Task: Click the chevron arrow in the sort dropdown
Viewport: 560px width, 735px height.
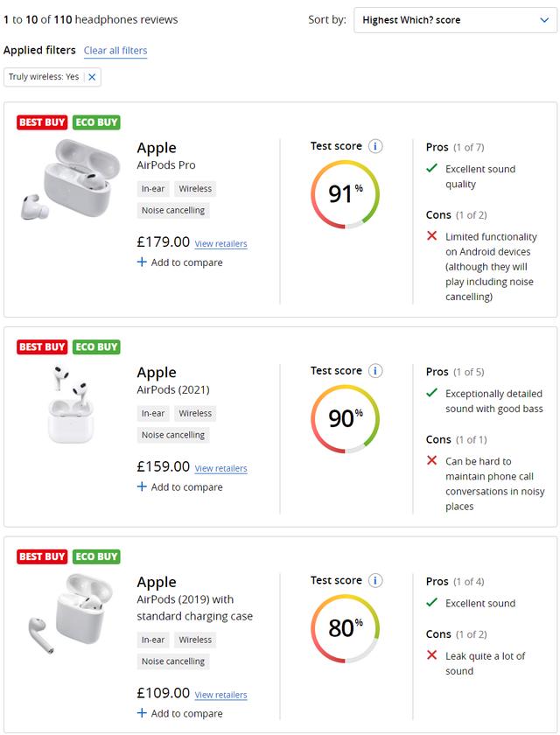Action: click(544, 20)
